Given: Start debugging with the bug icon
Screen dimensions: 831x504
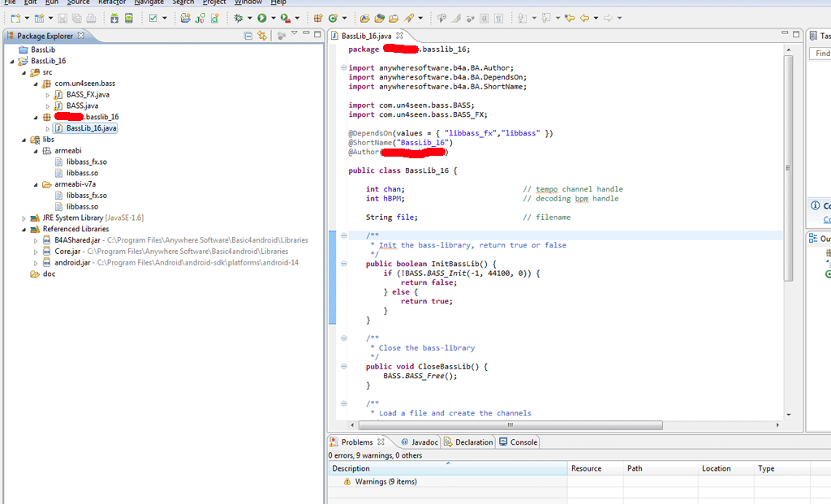Looking at the screenshot, I should [x=239, y=19].
